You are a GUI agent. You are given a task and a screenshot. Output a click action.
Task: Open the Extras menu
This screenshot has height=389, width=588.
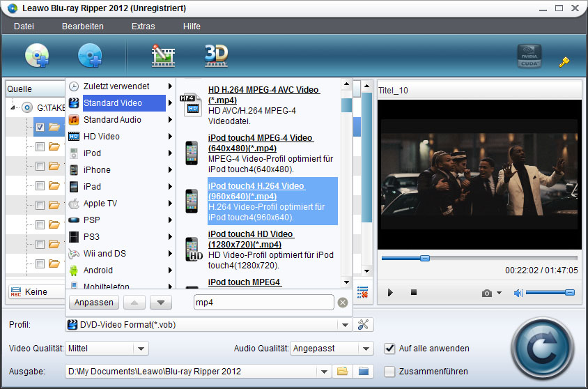144,26
